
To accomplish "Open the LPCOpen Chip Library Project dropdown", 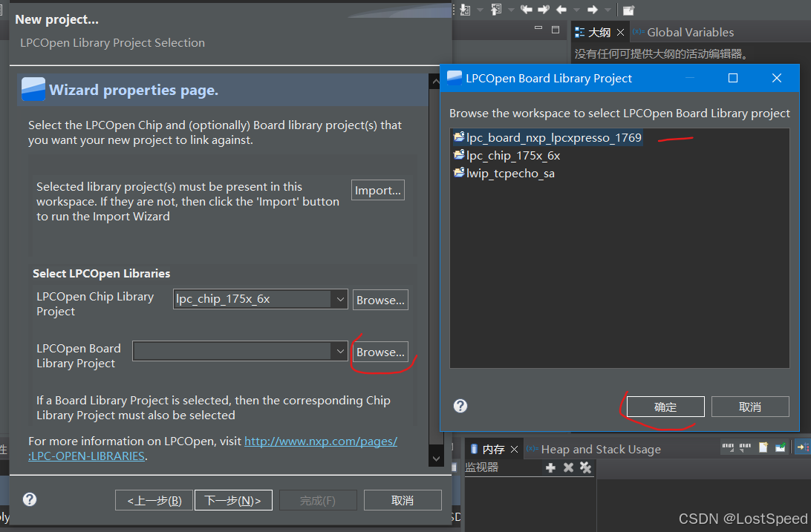I will pyautogui.click(x=340, y=299).
